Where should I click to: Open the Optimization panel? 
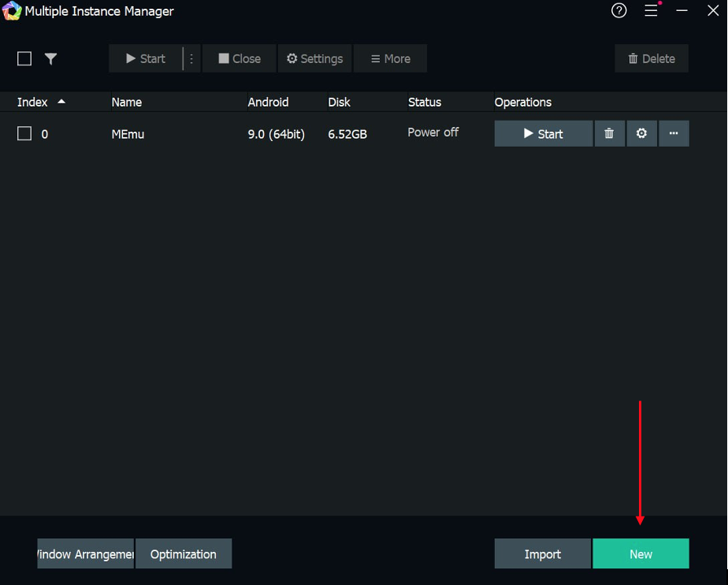(x=184, y=553)
